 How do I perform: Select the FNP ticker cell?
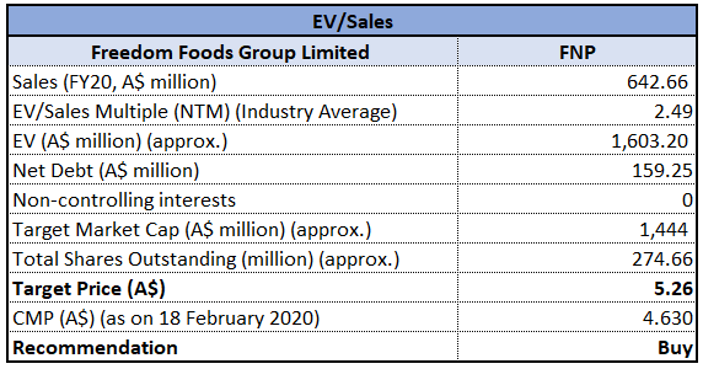point(577,52)
